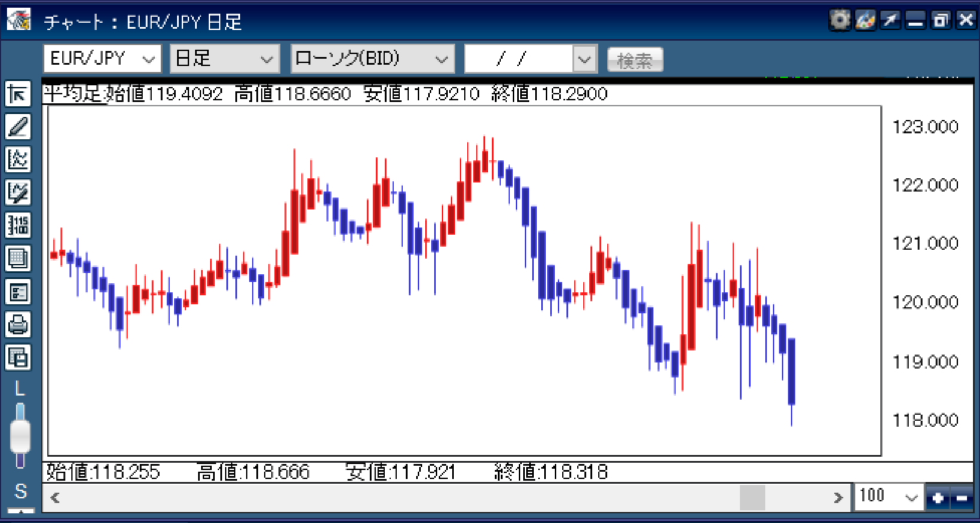Select the cursor arrow tool in sidebar

[x=18, y=94]
